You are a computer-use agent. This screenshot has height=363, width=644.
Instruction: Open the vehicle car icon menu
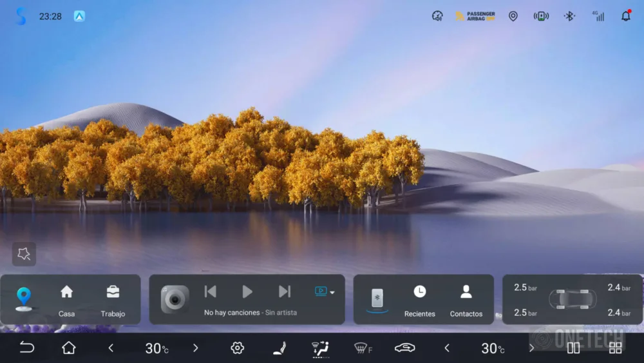pos(404,348)
